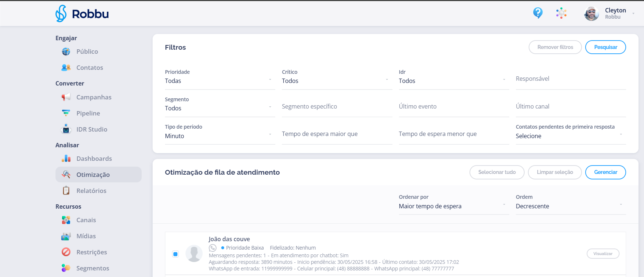644x277 pixels.
Task: Click the Pipeline funnel icon
Action: [x=66, y=113]
